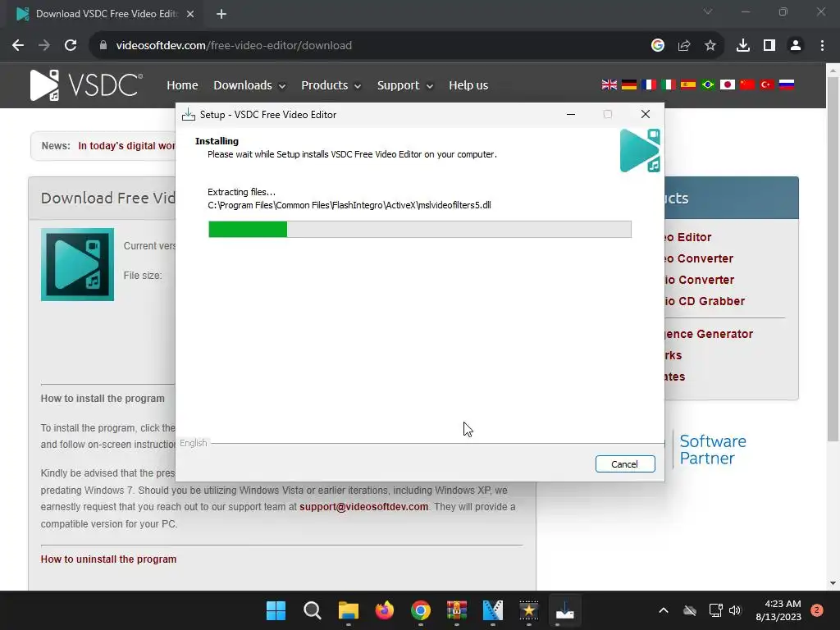Switch site language to Brazilian flag
The image size is (840, 630).
coord(708,84)
